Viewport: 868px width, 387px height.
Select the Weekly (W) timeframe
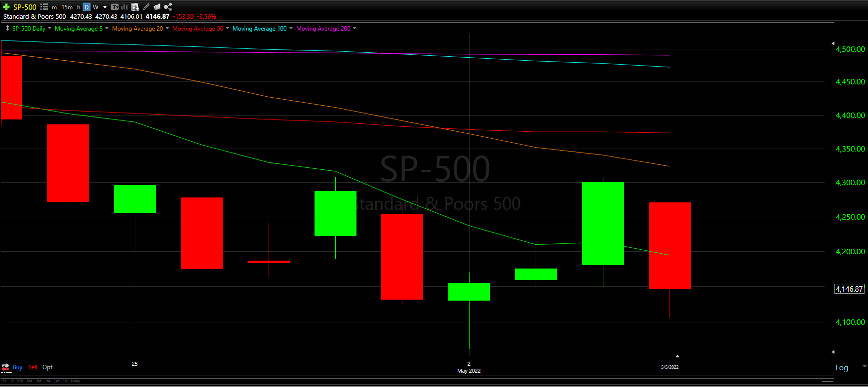[96, 7]
